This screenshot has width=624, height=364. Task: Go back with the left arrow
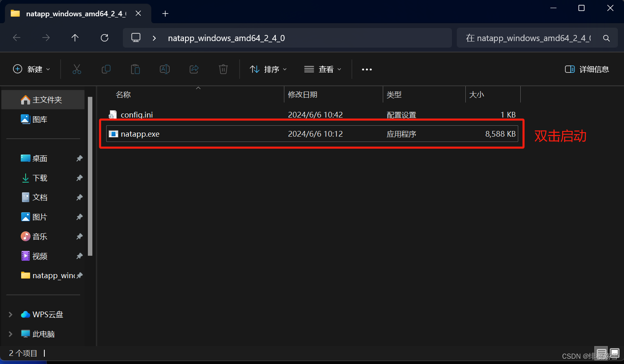tap(17, 38)
